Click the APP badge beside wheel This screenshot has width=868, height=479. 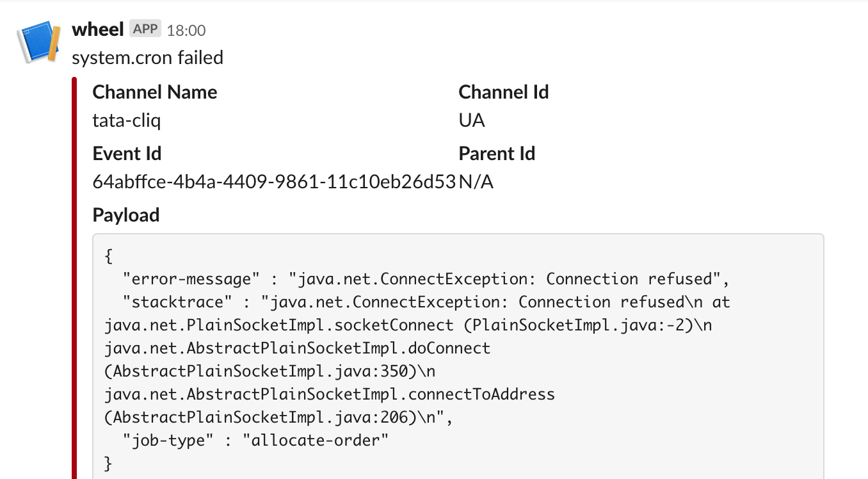click(145, 29)
